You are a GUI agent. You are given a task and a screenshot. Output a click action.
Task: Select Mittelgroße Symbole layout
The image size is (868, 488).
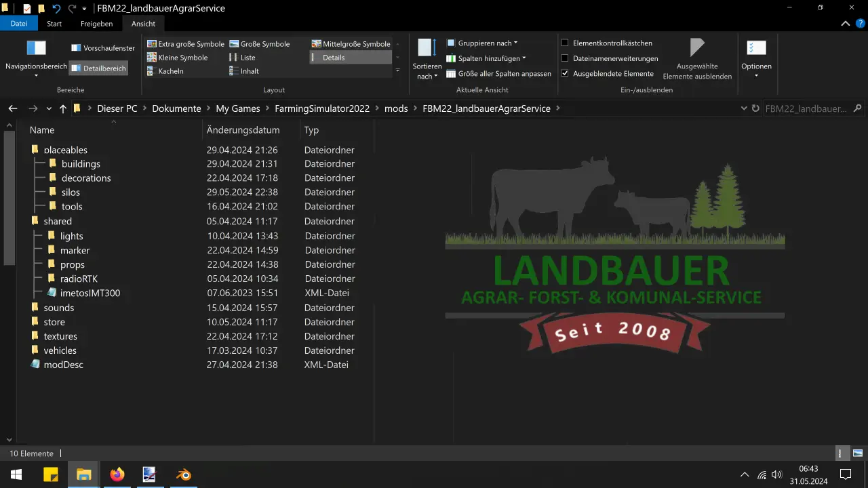(351, 44)
